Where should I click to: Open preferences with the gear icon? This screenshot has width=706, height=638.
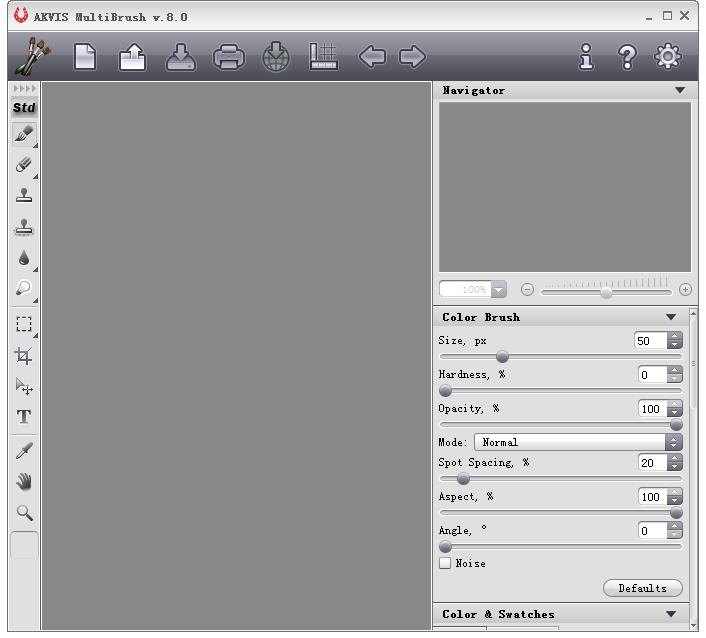point(667,56)
